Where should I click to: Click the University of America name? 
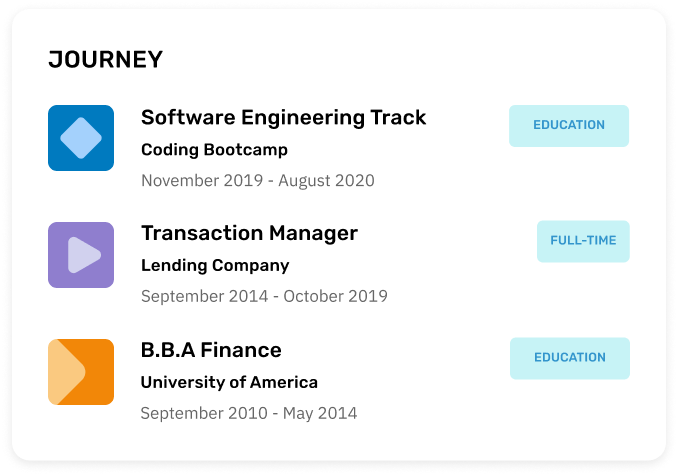[229, 382]
